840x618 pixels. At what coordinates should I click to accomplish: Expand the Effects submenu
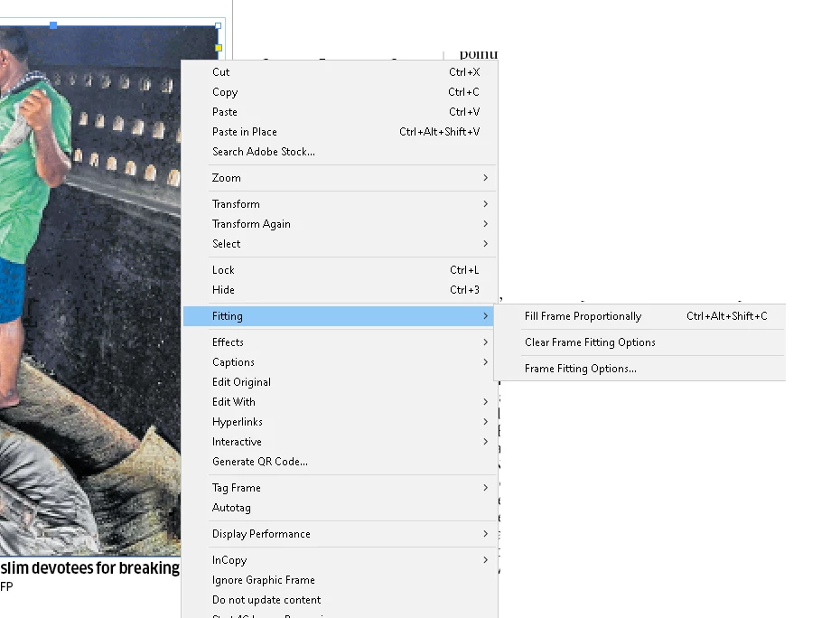(340, 342)
